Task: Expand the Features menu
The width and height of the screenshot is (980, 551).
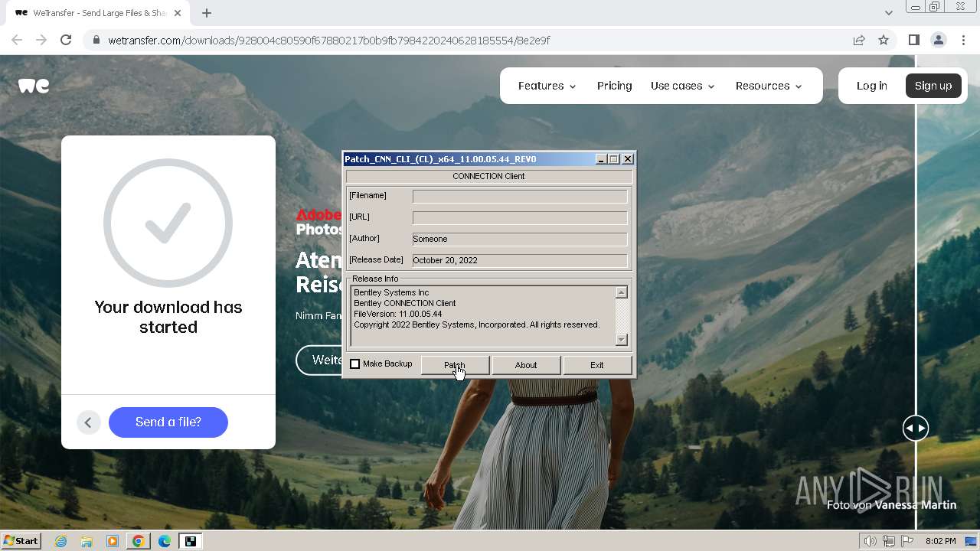Action: click(x=547, y=86)
